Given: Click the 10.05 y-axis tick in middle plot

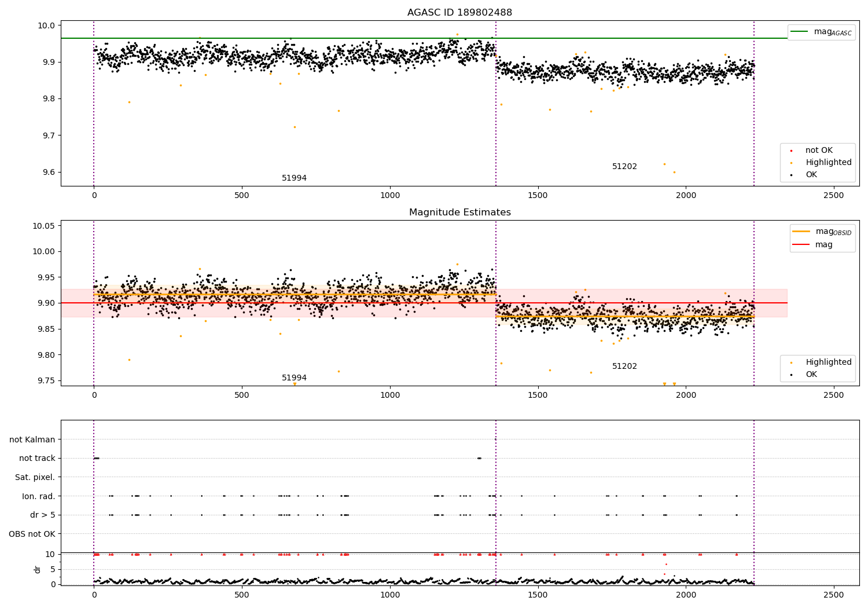Looking at the screenshot, I should click(x=43, y=226).
